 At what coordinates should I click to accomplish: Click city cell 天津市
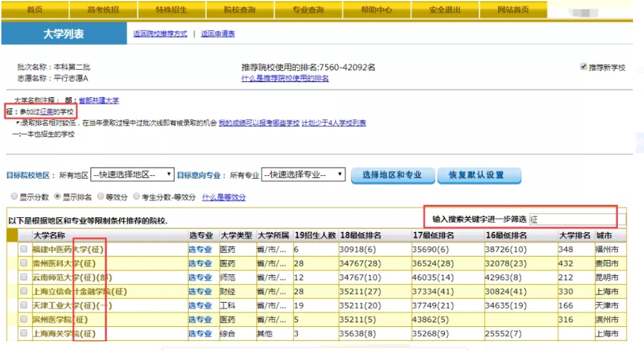607,305
